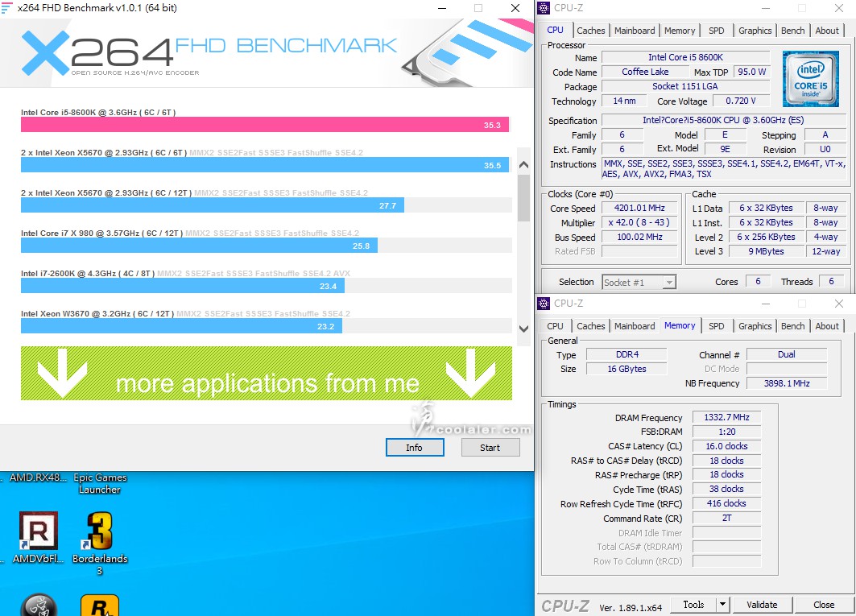Click scroll up arrow in benchmark results list
Image resolution: width=856 pixels, height=616 pixels.
523,164
